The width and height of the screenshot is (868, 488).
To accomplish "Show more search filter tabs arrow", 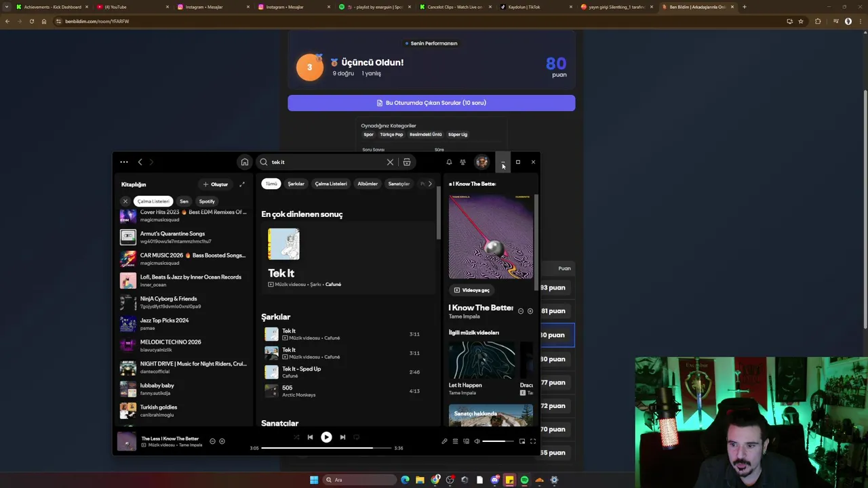I will pyautogui.click(x=430, y=184).
